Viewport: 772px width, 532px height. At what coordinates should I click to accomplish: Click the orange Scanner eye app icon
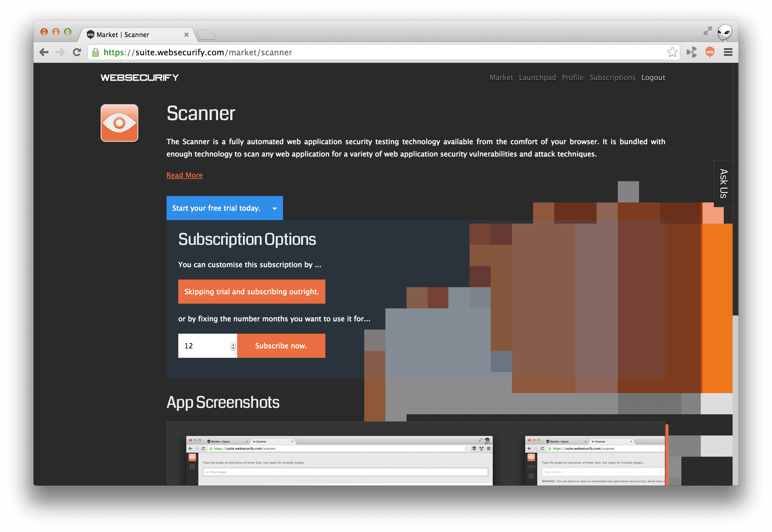119,123
